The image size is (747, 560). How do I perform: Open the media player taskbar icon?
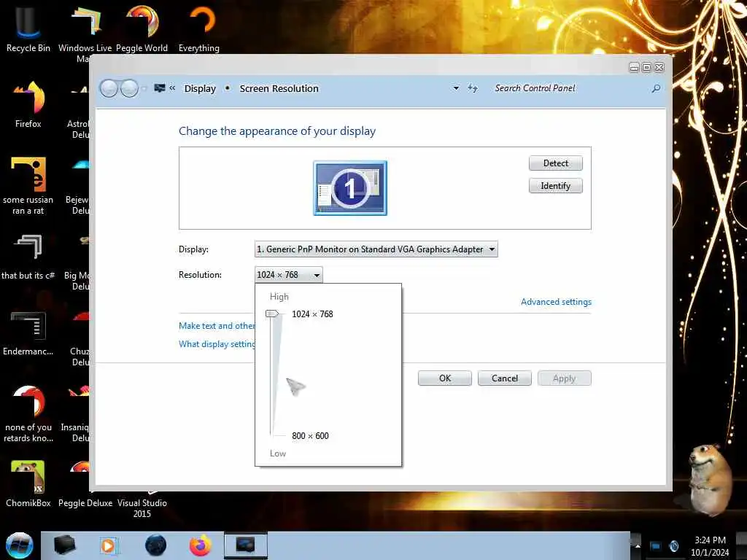click(109, 545)
